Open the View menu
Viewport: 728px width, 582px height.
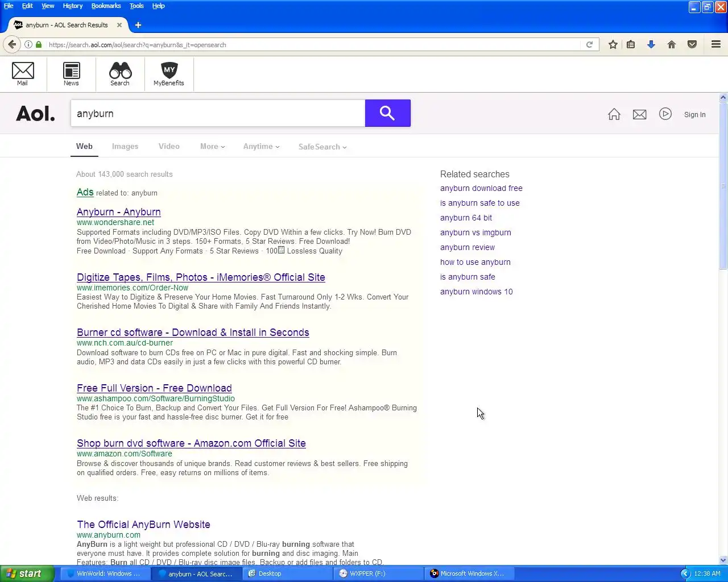[48, 6]
